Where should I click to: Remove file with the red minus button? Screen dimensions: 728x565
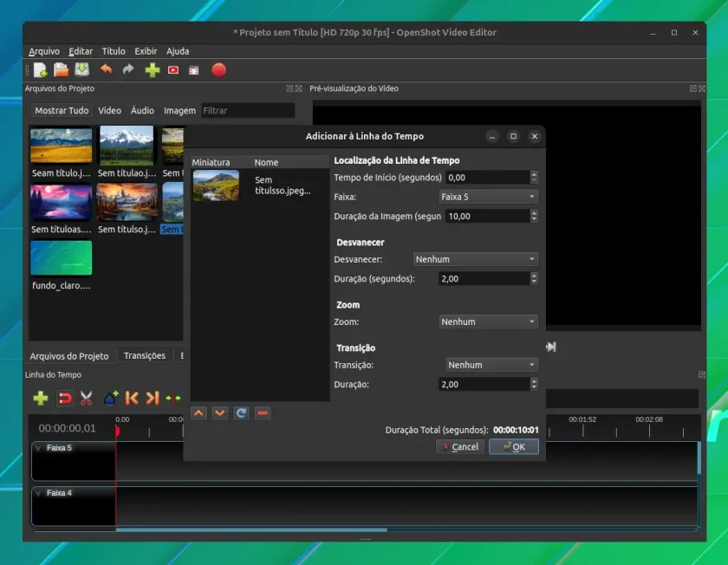(263, 413)
